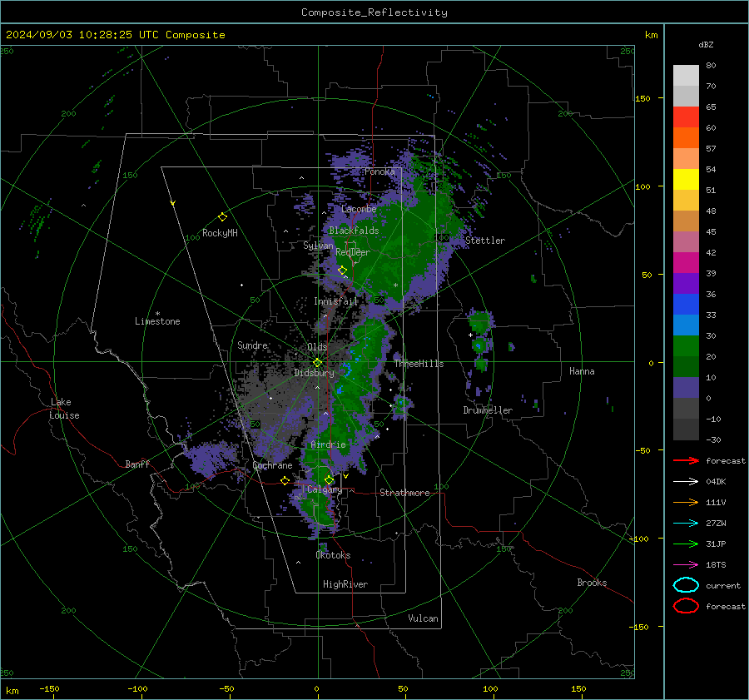This screenshot has height=700, width=749.
Task: Click the red 'forecast' ellipse symbol
Action: point(686,606)
